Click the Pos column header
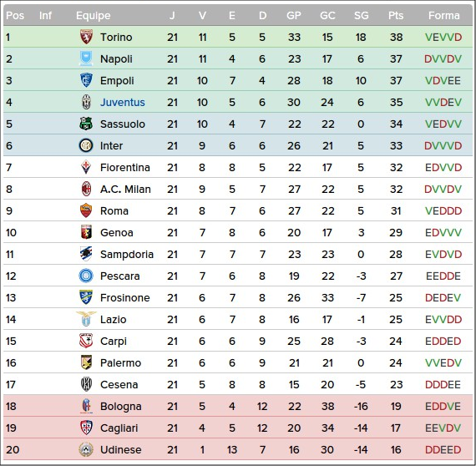Screen dimensions: 476x466 [x=15, y=16]
